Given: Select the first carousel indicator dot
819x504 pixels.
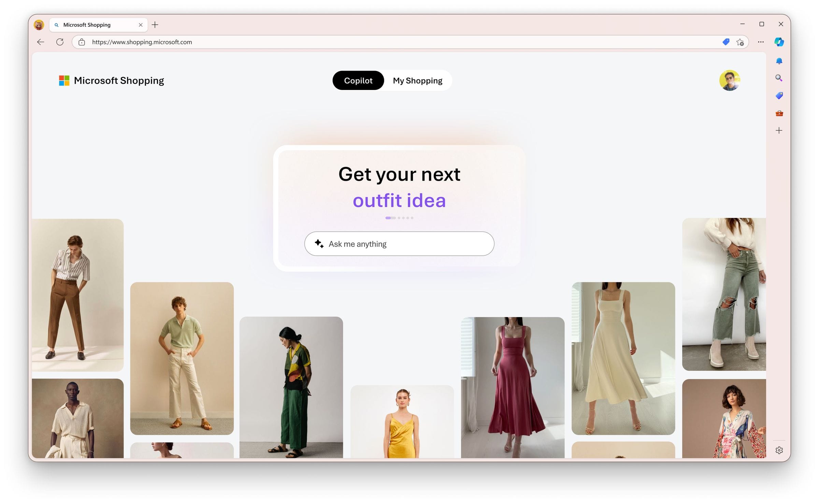Looking at the screenshot, I should 390,218.
